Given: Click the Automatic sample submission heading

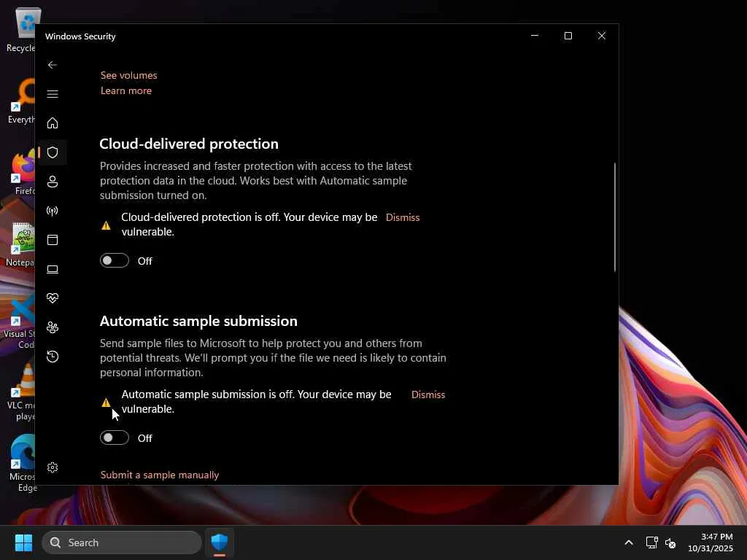Looking at the screenshot, I should click(x=198, y=321).
